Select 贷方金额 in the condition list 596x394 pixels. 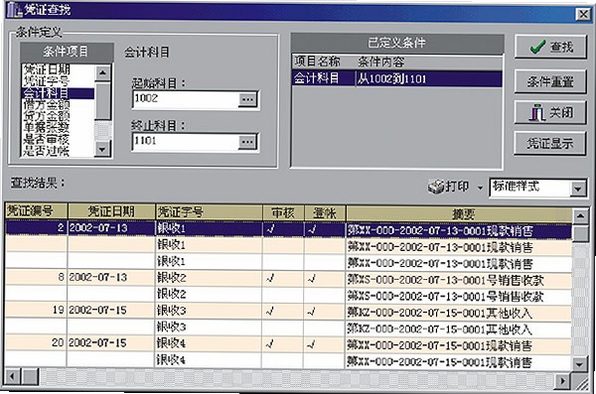[x=47, y=116]
